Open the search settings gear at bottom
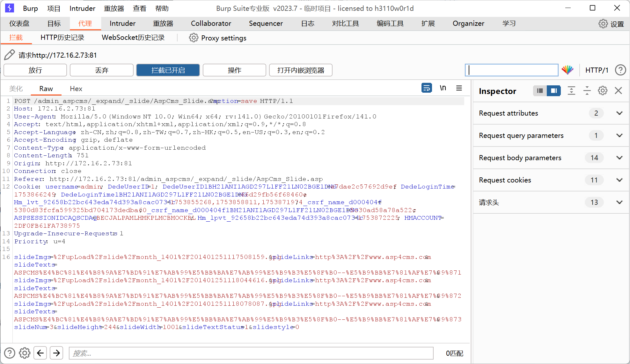This screenshot has height=364, width=630. (25, 353)
